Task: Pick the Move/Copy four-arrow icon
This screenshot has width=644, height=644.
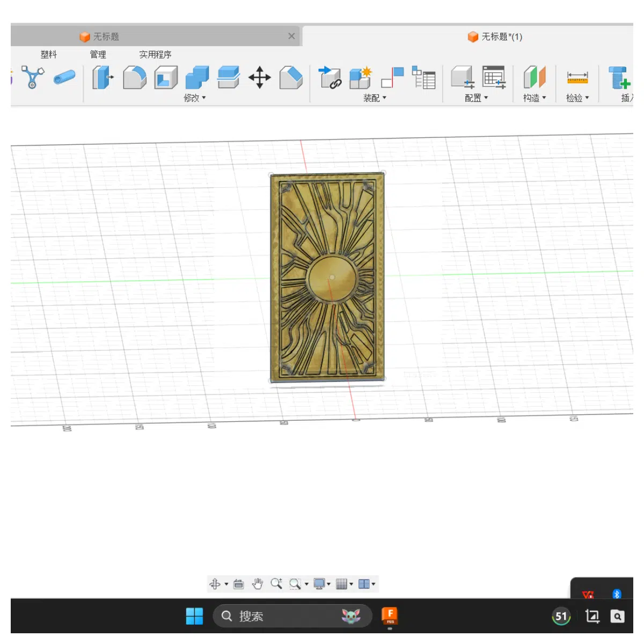Action: pyautogui.click(x=260, y=77)
